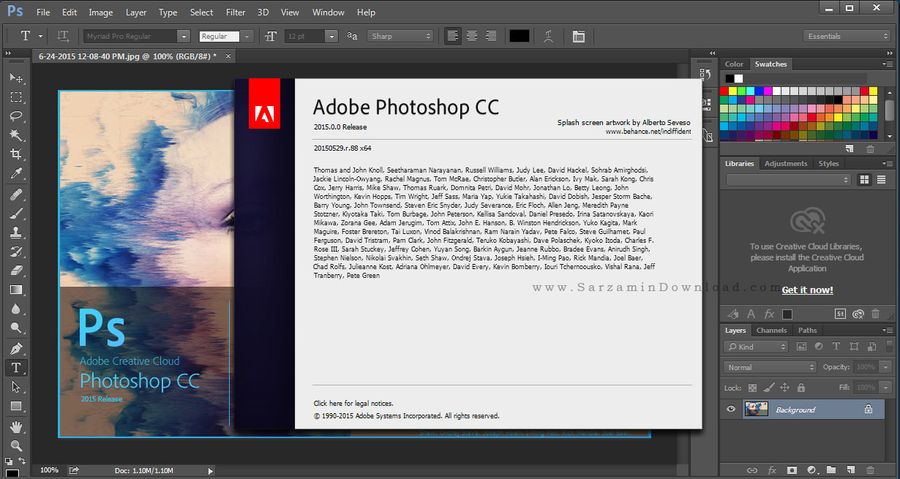Screen dimensions: 900x479
Task: Toggle lock image pixels brush icon
Action: [x=769, y=388]
